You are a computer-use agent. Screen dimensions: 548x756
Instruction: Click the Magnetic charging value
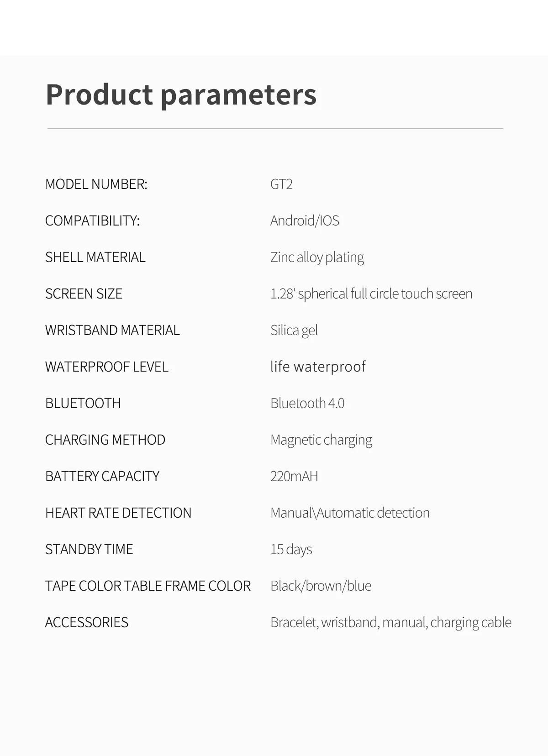coord(321,440)
